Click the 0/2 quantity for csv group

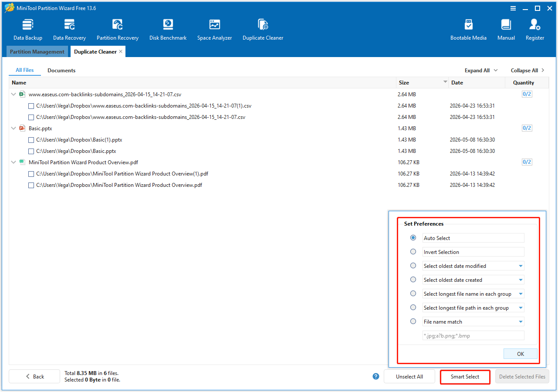pyautogui.click(x=527, y=94)
